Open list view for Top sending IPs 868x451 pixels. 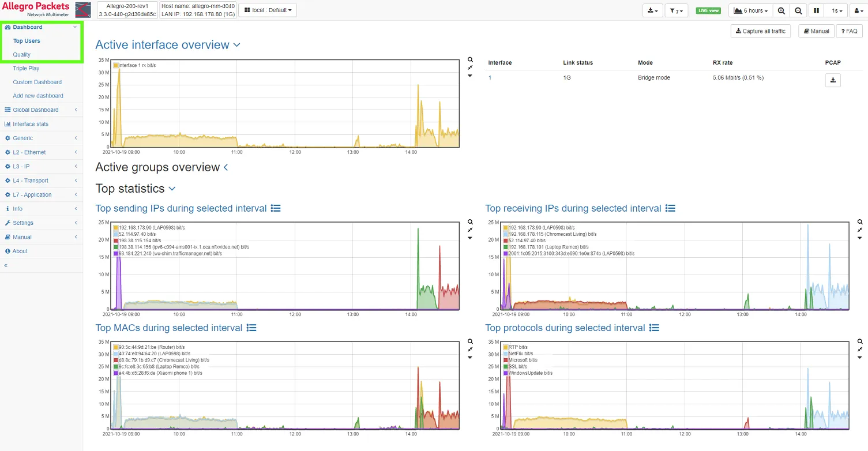coord(276,208)
